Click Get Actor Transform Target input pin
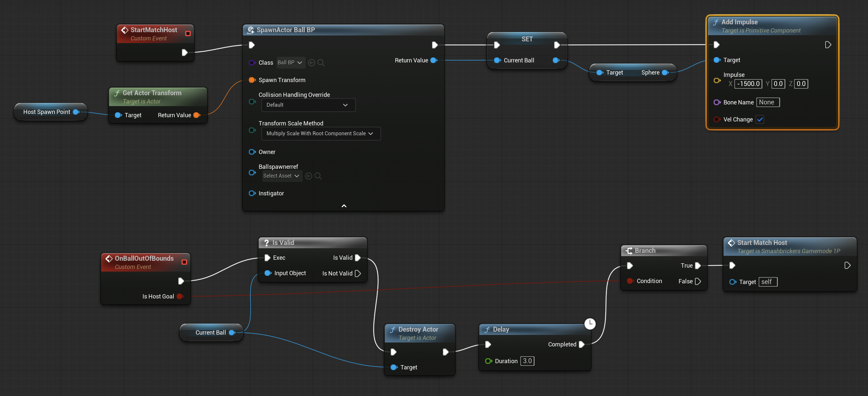The width and height of the screenshot is (868, 396). (x=118, y=115)
